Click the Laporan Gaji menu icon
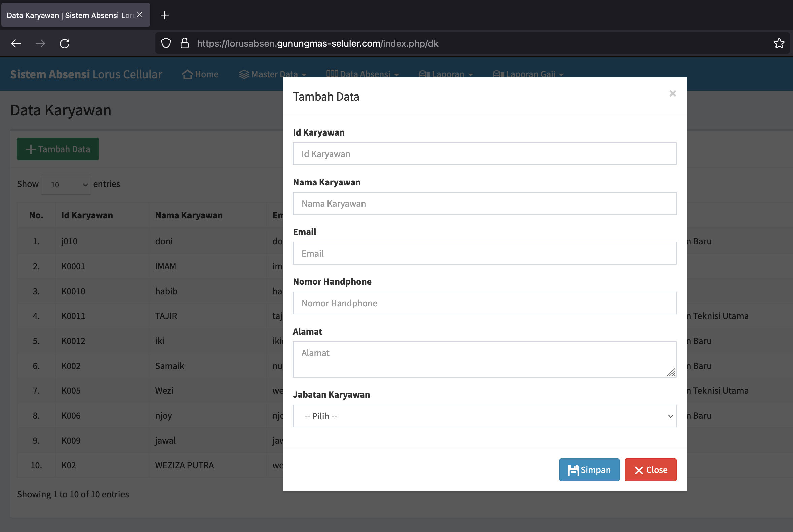 point(498,74)
